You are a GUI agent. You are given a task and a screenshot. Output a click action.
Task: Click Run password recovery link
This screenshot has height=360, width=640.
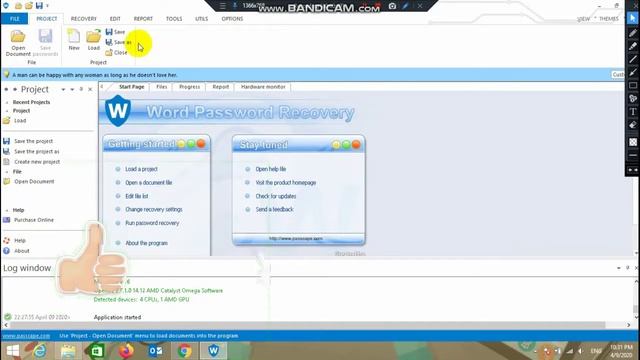(152, 223)
